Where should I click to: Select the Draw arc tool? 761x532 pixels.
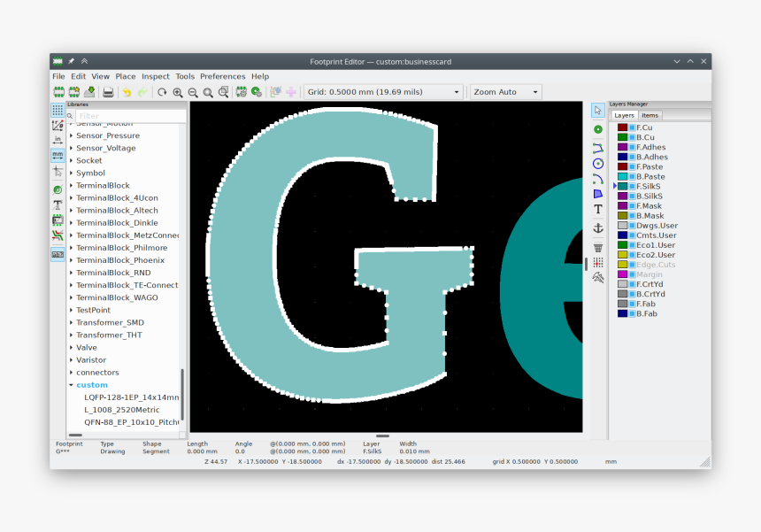[x=598, y=179]
